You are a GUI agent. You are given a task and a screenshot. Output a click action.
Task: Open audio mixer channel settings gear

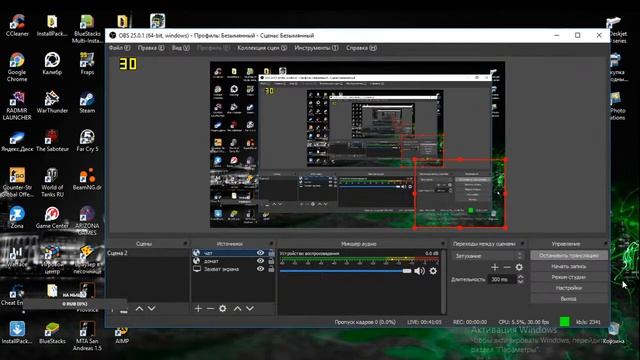pos(433,271)
